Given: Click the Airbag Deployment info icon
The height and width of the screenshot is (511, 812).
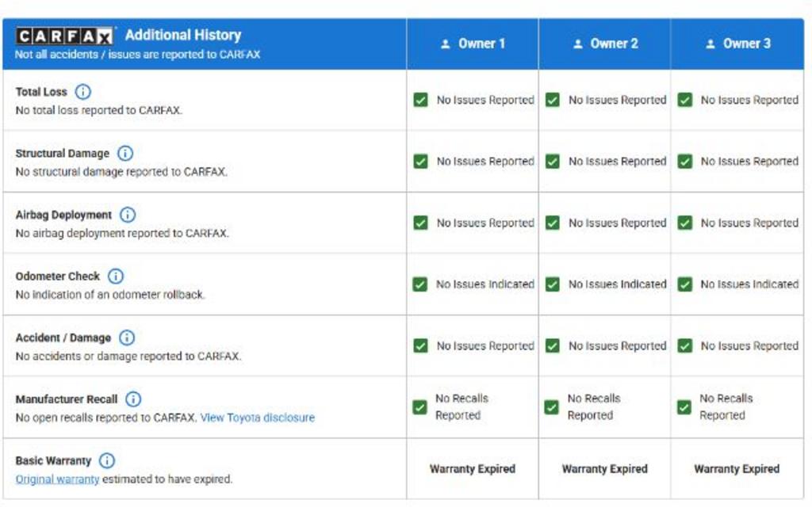Looking at the screenshot, I should 128,215.
